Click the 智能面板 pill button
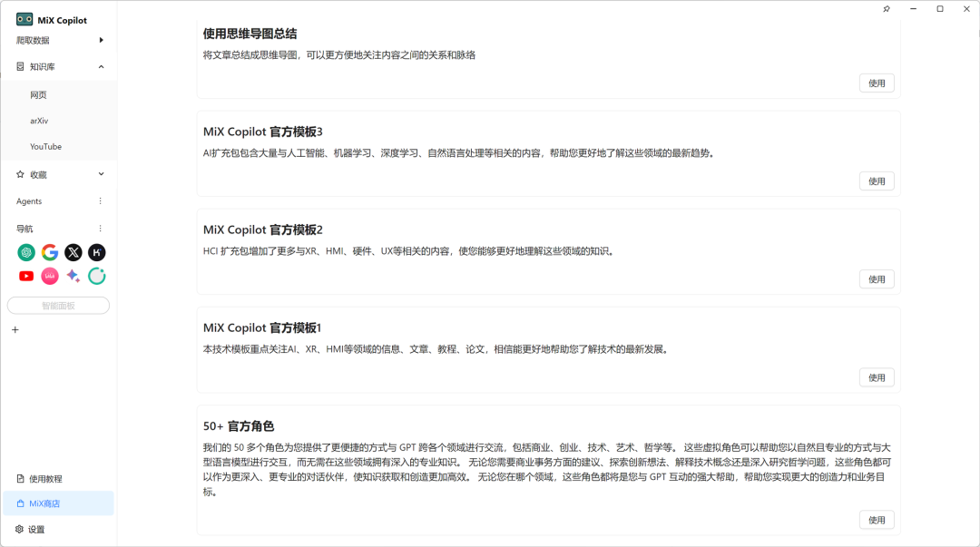980x547 pixels. coord(58,306)
